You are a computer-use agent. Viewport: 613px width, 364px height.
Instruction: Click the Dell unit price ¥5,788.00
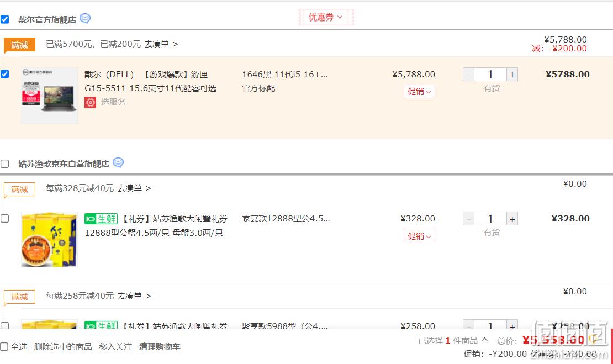(414, 74)
